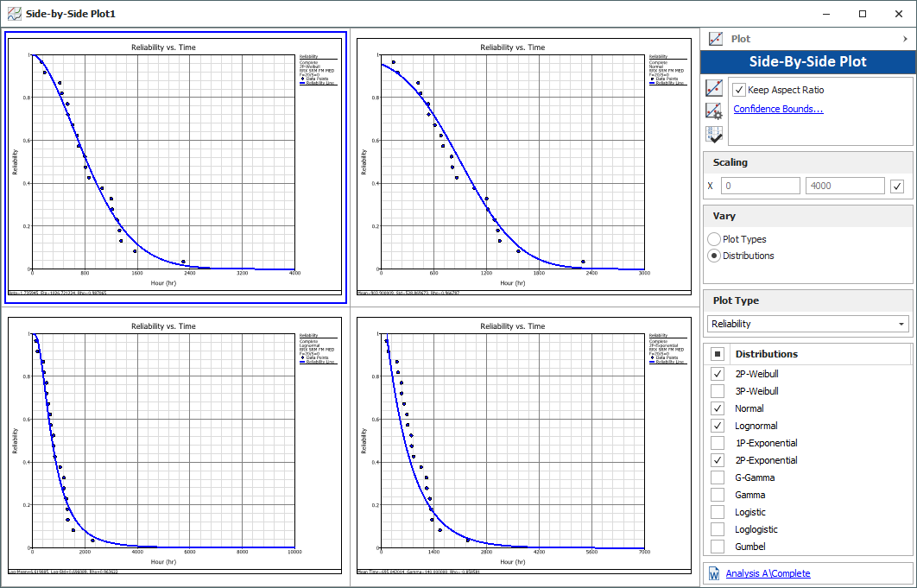This screenshot has width=917, height=588.
Task: Click the Redraw Plot icon
Action: click(714, 88)
